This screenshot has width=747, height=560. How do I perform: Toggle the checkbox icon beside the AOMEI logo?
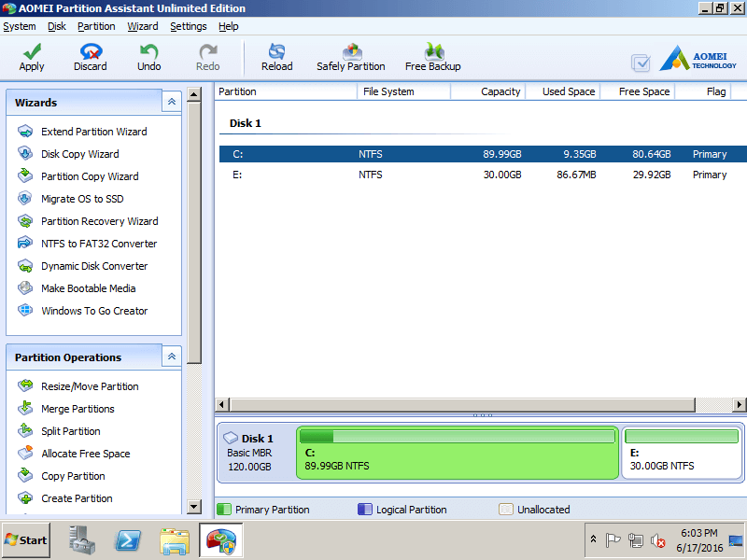point(641,63)
